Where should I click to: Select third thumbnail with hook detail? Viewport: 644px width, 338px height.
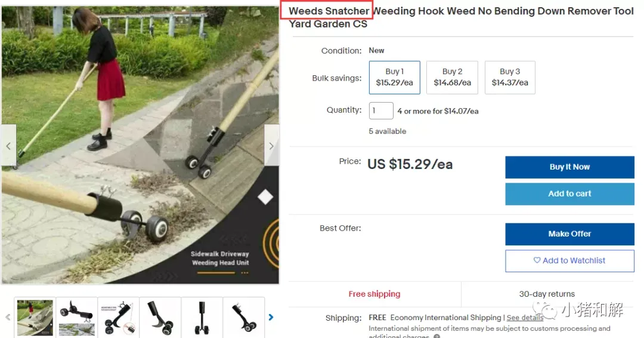118,318
